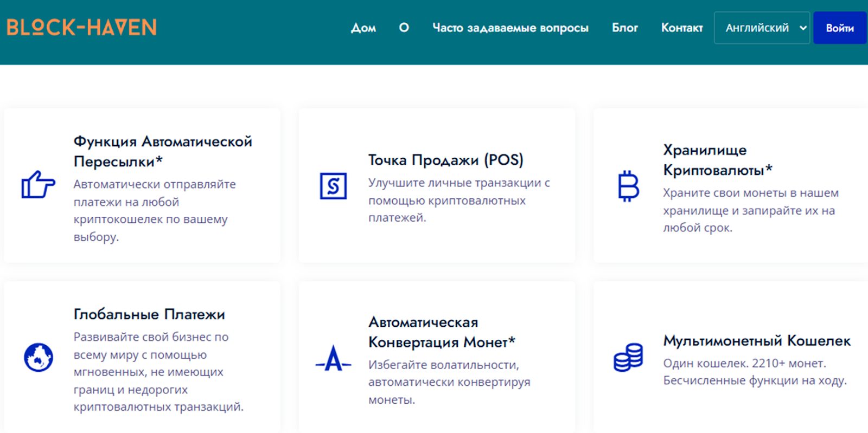Click the stacked coins wallet icon

click(x=628, y=358)
